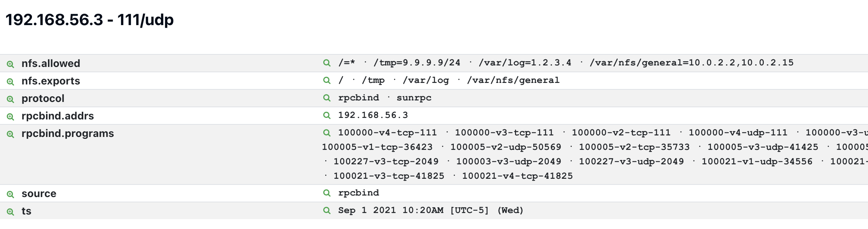Click the search icon before 100000-v4-tcp-111
Image resolution: width=868 pixels, height=229 pixels.
coord(327,133)
